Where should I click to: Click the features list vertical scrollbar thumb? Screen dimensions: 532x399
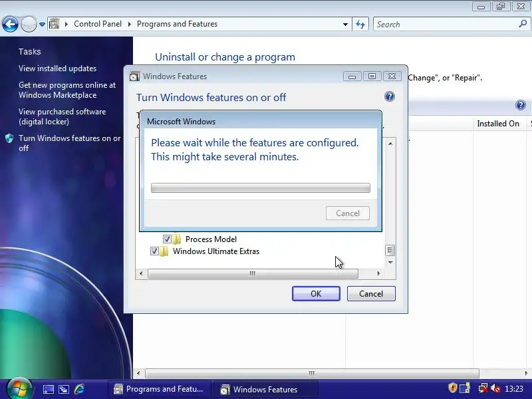pyautogui.click(x=390, y=251)
